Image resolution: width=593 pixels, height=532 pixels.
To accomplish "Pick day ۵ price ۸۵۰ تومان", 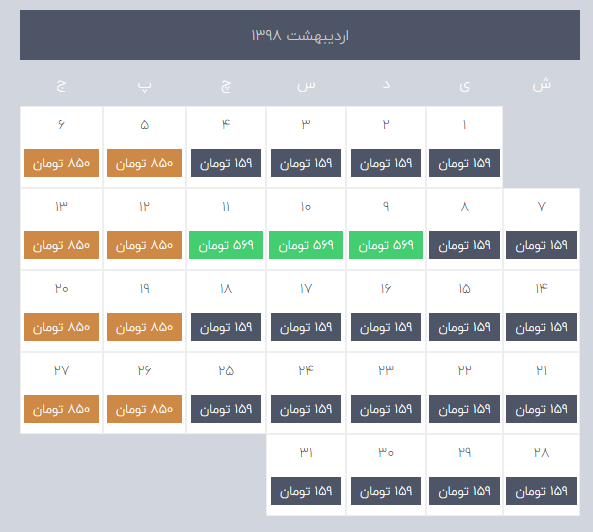I will tap(144, 163).
